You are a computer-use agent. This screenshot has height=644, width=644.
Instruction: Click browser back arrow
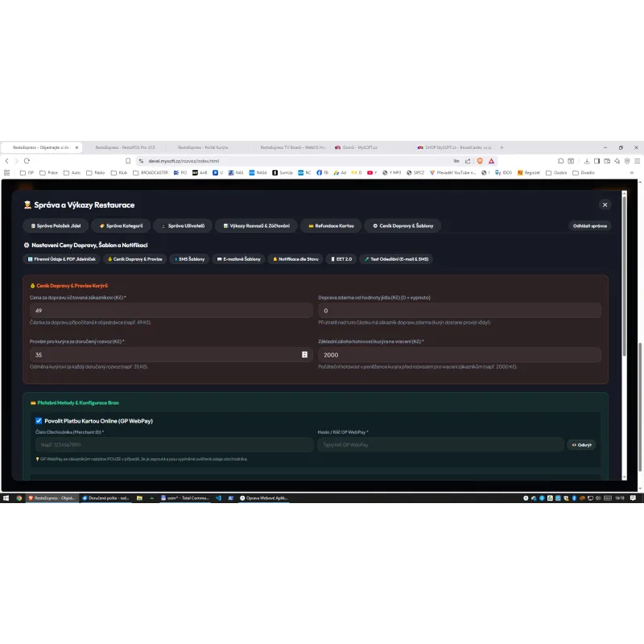click(7, 160)
